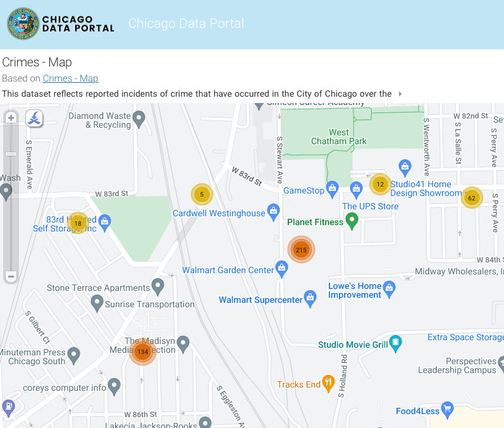This screenshot has width=504, height=428.
Task: Expand the dataset description arrow
Action: click(400, 94)
